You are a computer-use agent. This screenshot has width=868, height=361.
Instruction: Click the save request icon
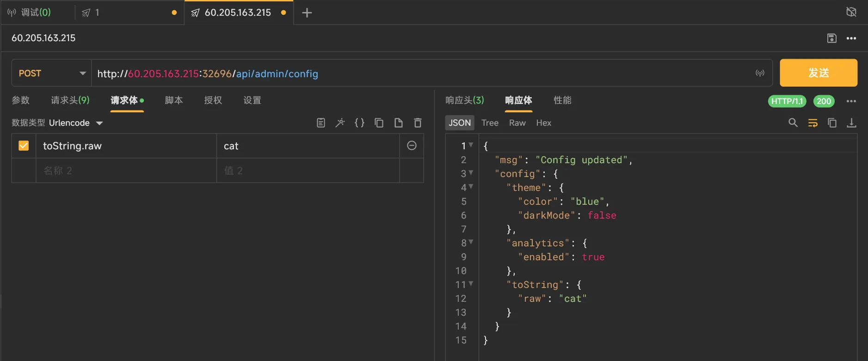pyautogui.click(x=831, y=38)
